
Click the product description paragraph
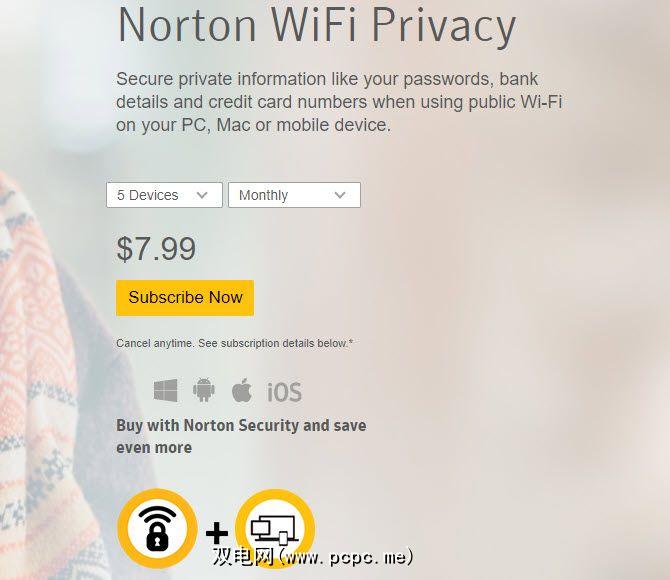click(x=339, y=102)
